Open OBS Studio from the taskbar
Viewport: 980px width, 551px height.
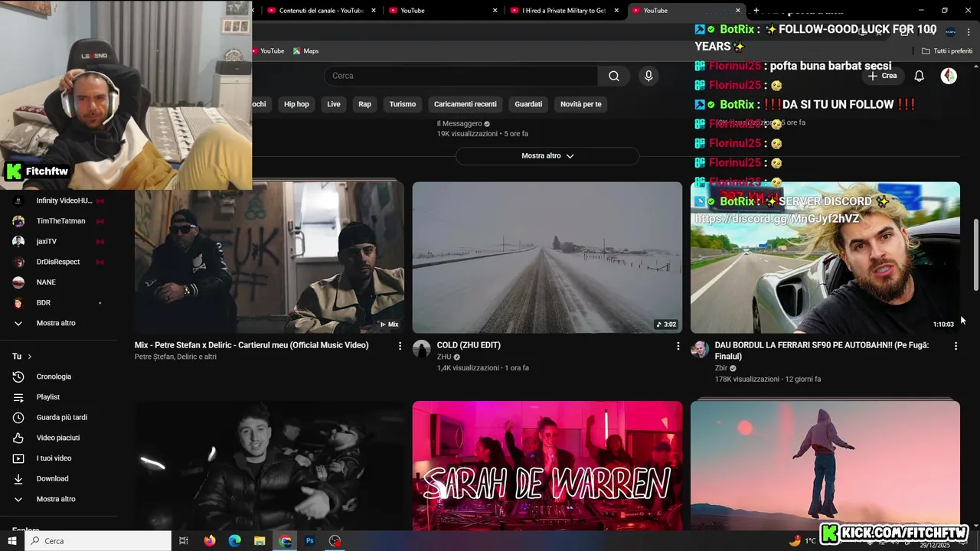tap(335, 540)
